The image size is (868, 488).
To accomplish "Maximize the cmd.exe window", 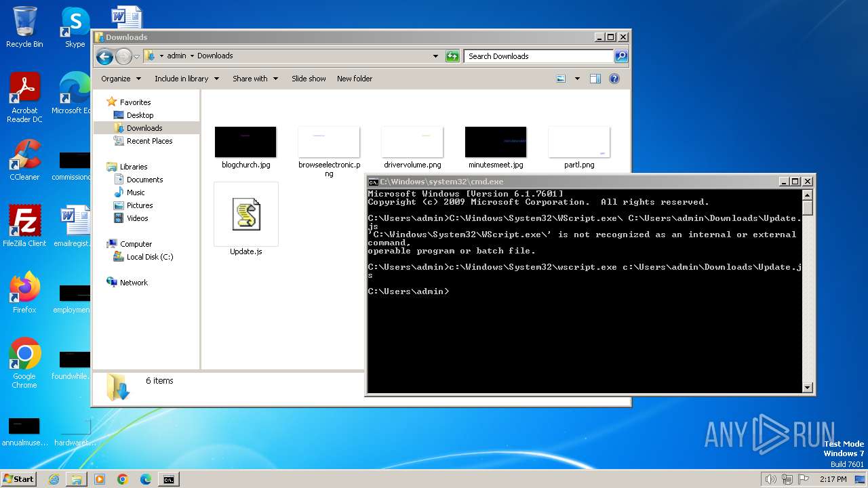I will pyautogui.click(x=795, y=182).
